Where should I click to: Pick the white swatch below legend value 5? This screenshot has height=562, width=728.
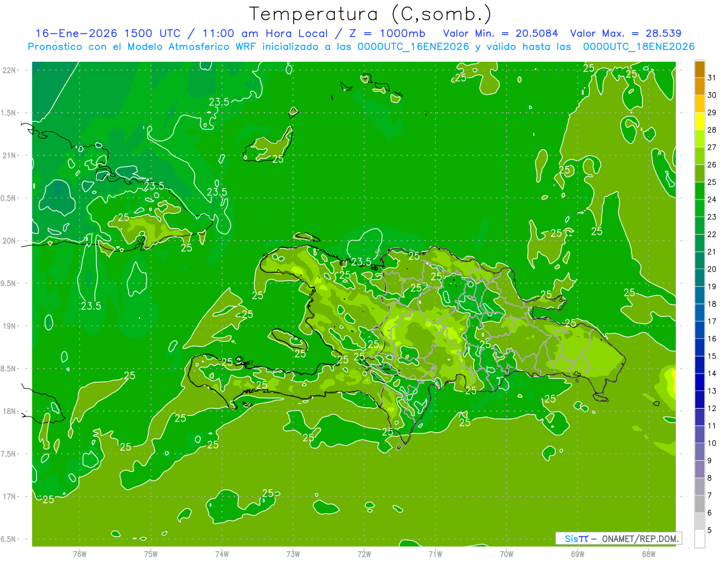(x=699, y=539)
